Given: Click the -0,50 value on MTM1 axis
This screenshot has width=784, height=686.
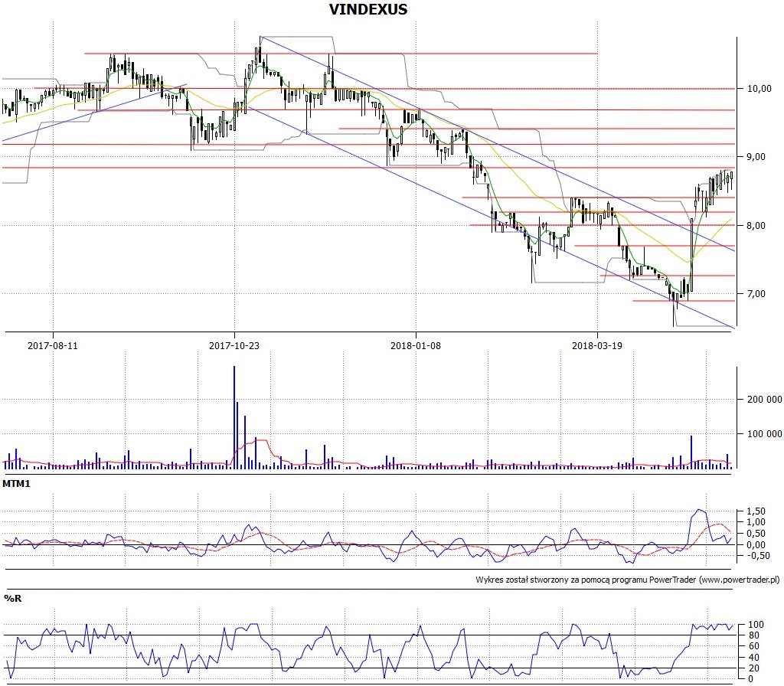Looking at the screenshot, I should [758, 556].
